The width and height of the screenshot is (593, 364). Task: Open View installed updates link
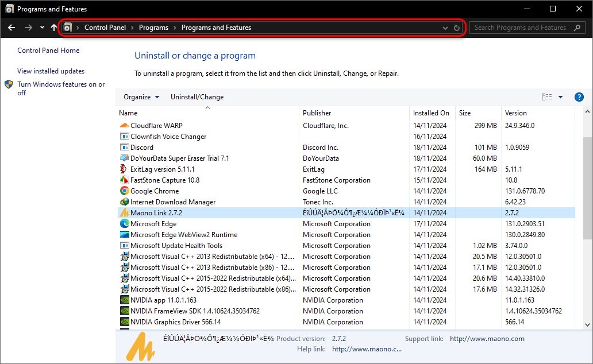51,71
